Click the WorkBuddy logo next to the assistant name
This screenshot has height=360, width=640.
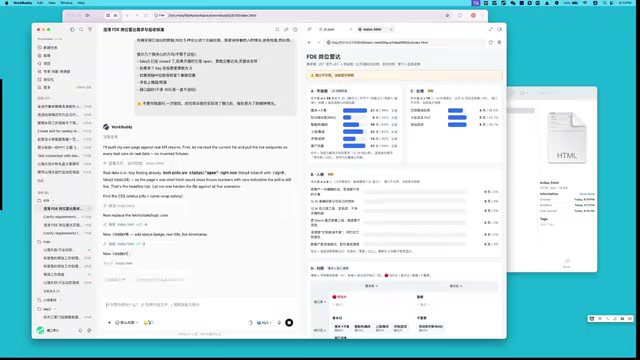coord(106,127)
